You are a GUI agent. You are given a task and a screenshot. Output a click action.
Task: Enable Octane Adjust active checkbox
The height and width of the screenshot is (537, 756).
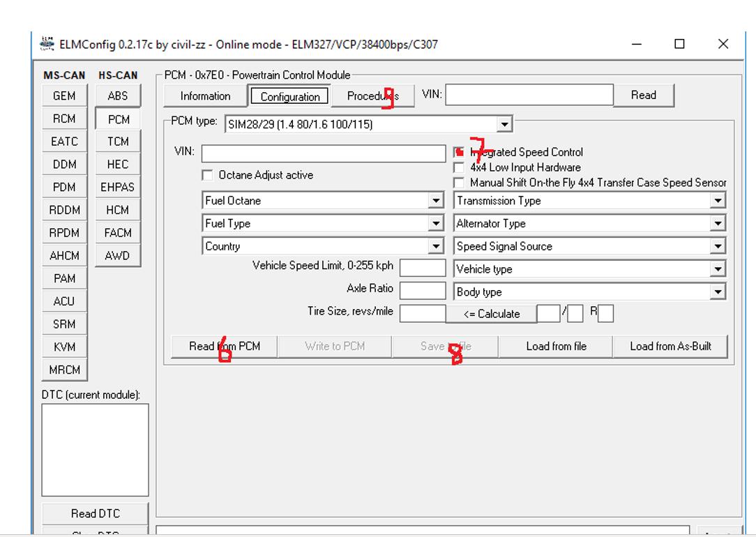pyautogui.click(x=207, y=175)
